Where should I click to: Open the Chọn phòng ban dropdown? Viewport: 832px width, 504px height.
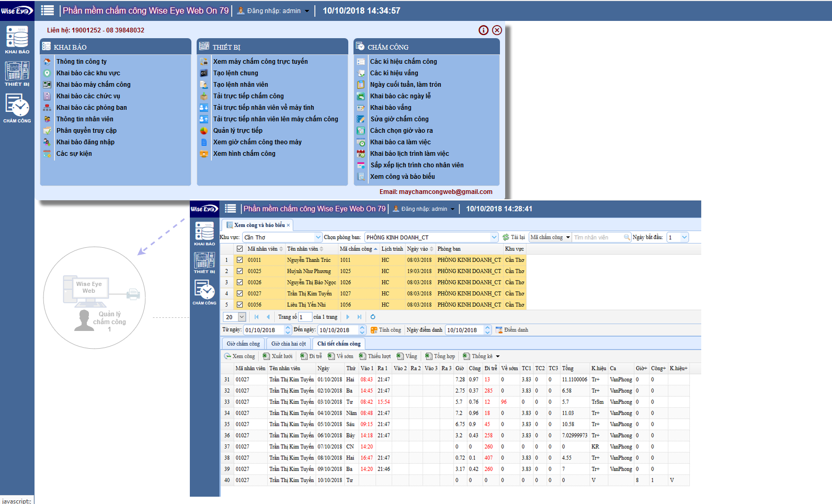[494, 237]
